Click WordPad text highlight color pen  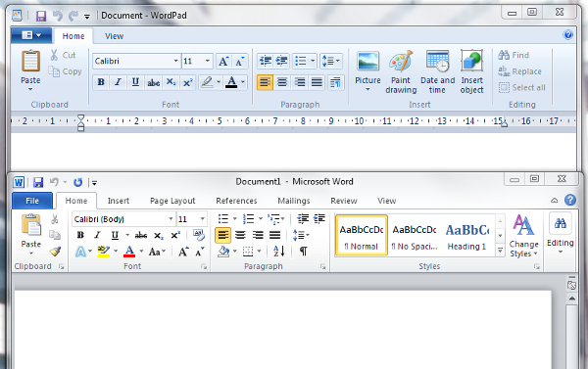207,82
